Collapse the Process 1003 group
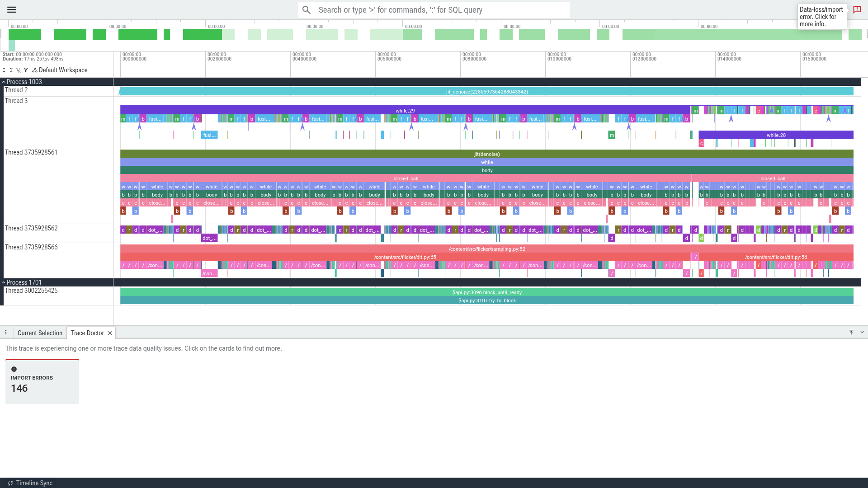Image resolution: width=868 pixels, height=488 pixels. [4, 82]
